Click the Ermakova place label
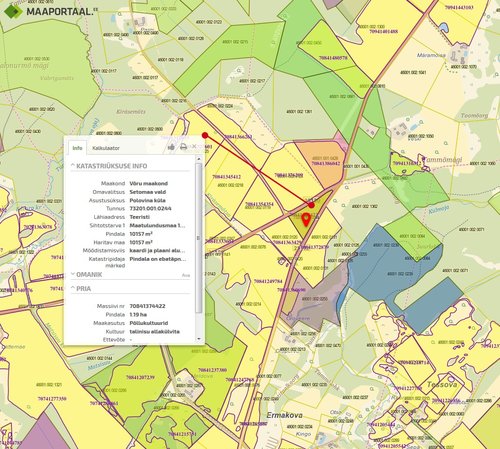The image size is (500, 449). click(x=284, y=415)
